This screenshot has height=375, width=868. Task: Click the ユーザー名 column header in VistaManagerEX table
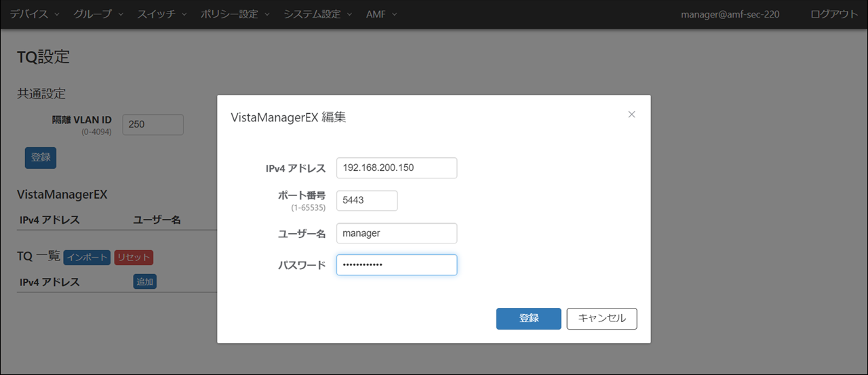(157, 220)
